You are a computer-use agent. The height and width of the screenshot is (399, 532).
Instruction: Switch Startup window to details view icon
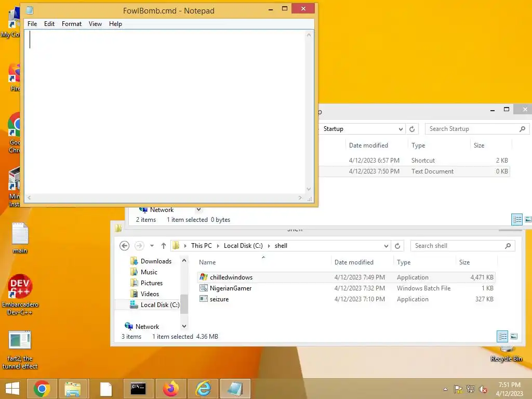click(517, 220)
